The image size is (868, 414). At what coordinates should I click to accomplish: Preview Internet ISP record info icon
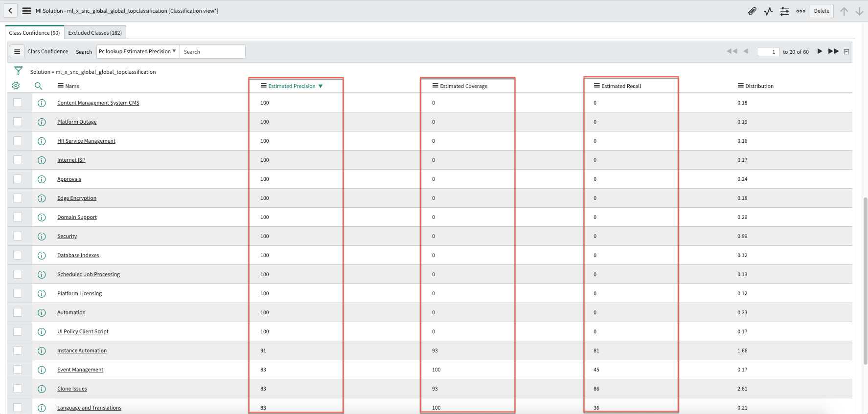click(42, 160)
